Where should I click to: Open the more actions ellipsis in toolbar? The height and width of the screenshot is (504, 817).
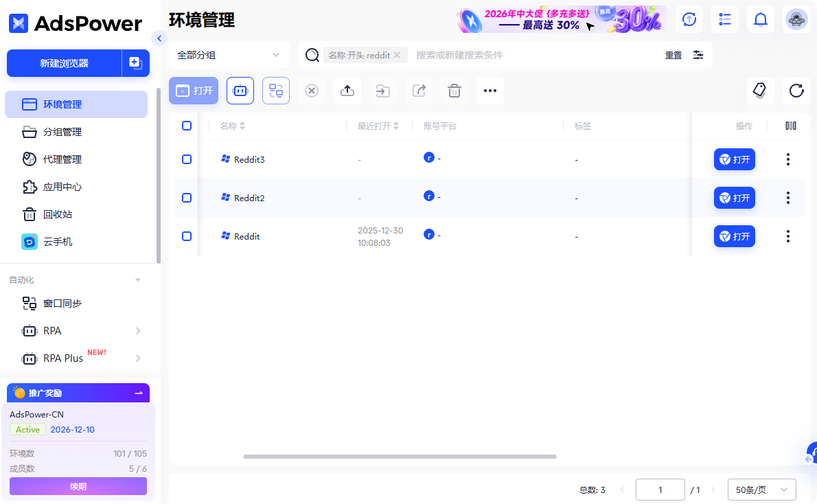tap(490, 91)
